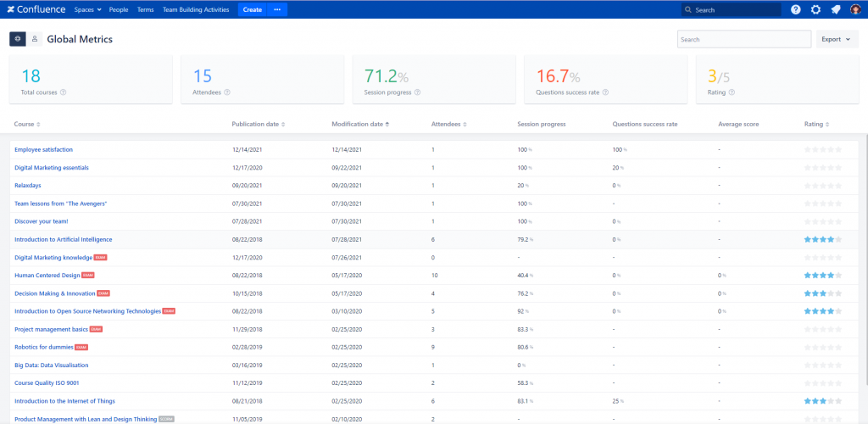Click the Global Metrics page title
This screenshot has width=868, height=424.
80,39
